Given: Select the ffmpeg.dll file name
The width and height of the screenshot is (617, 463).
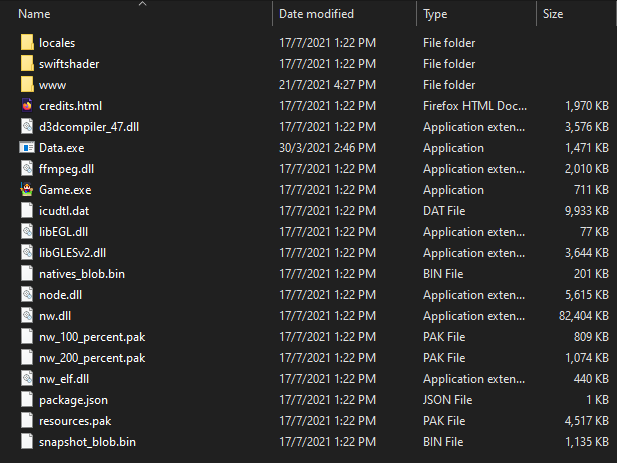Looking at the screenshot, I should pos(66,169).
